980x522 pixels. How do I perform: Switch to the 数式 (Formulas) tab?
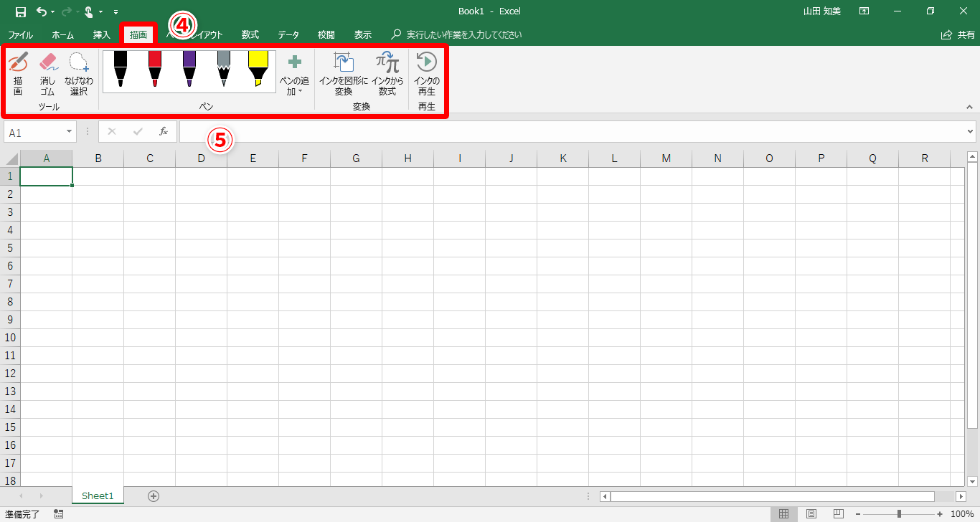[250, 34]
